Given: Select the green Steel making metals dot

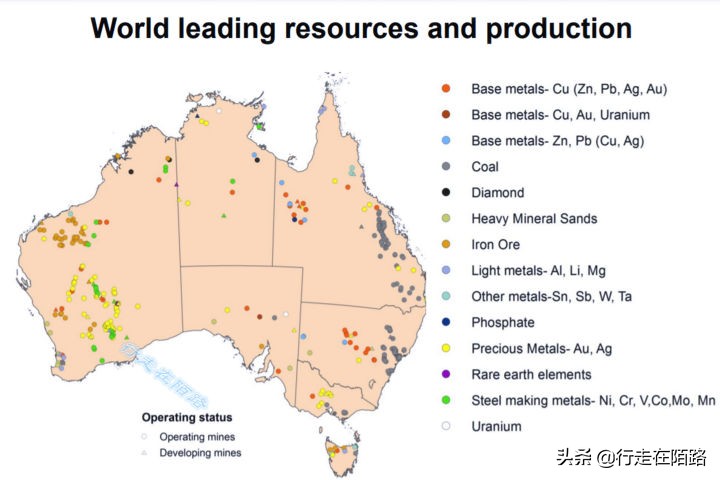Looking at the screenshot, I should pos(446,401).
